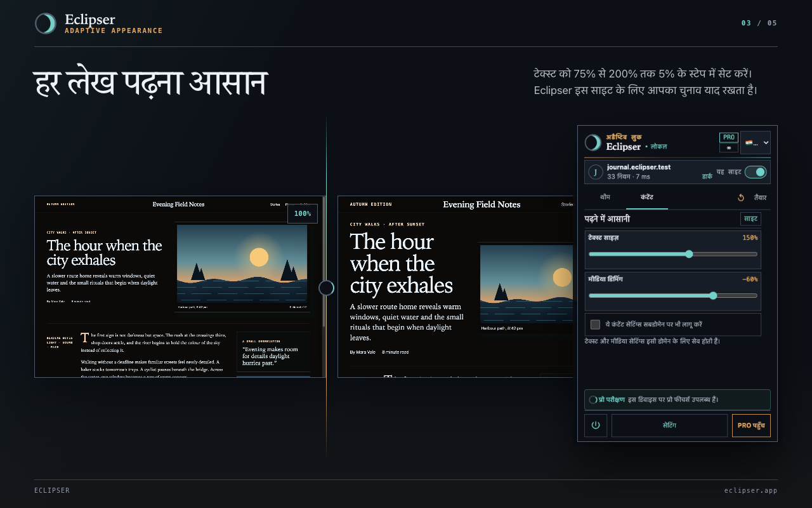Click 8 minute read in the enlarged preview
The height and width of the screenshot is (508, 812).
point(395,352)
